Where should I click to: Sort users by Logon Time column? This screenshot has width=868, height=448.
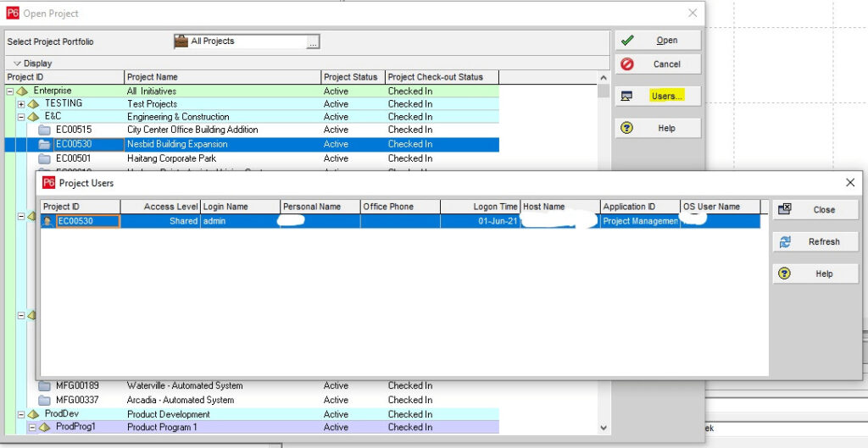[x=481, y=207]
